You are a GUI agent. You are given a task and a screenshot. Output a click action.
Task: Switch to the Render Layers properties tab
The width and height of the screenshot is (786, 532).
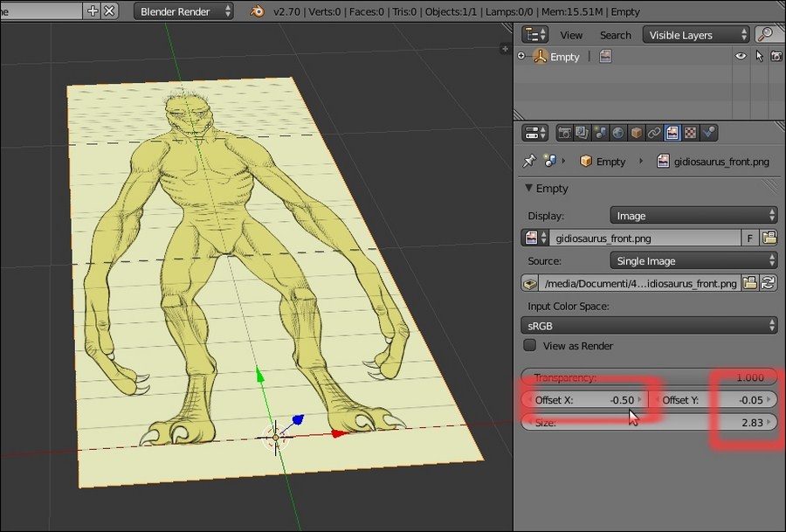click(582, 133)
